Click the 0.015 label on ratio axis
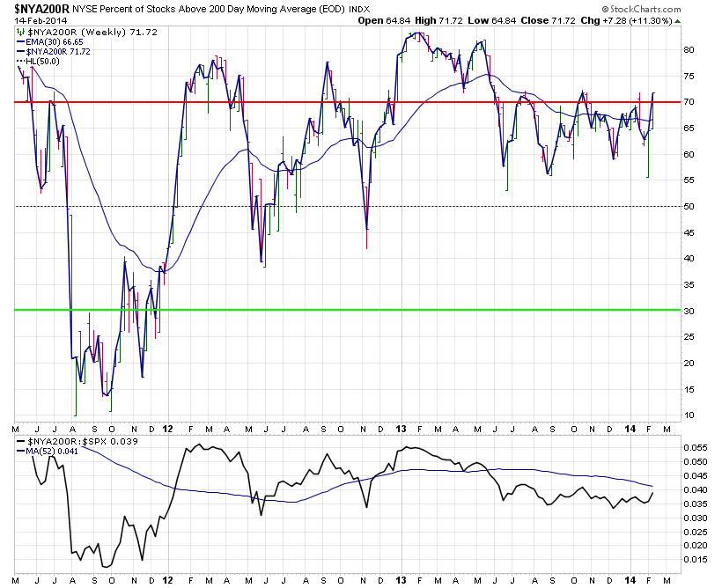Viewport: 722px width, 588px height. [x=696, y=560]
